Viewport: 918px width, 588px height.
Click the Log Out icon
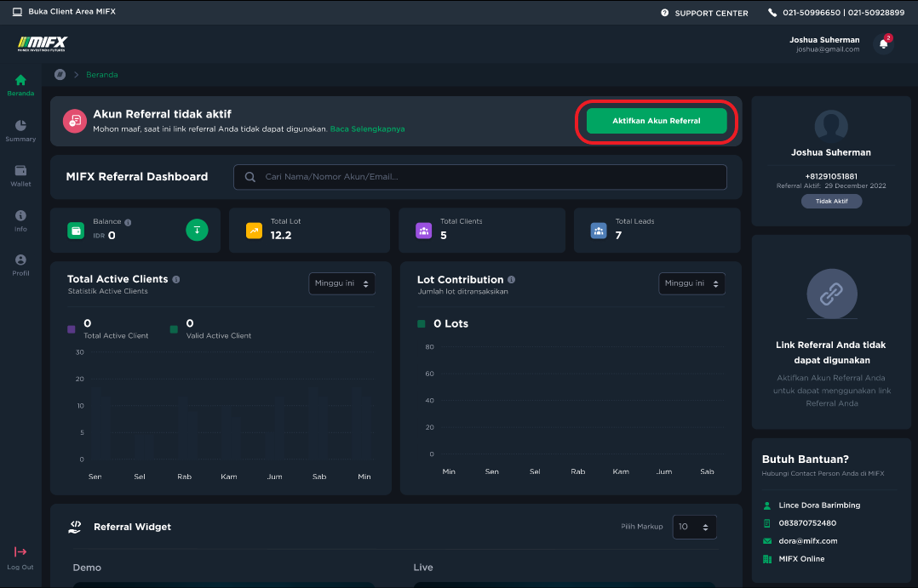(20, 551)
